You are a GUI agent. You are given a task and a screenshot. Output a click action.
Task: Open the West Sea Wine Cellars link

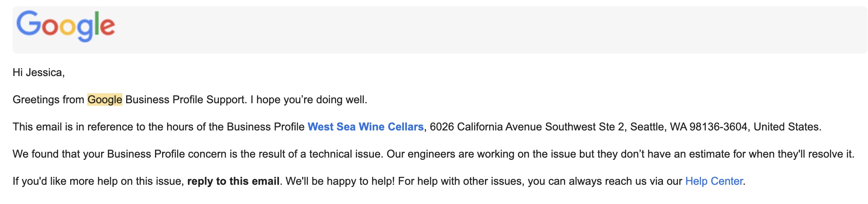[365, 127]
